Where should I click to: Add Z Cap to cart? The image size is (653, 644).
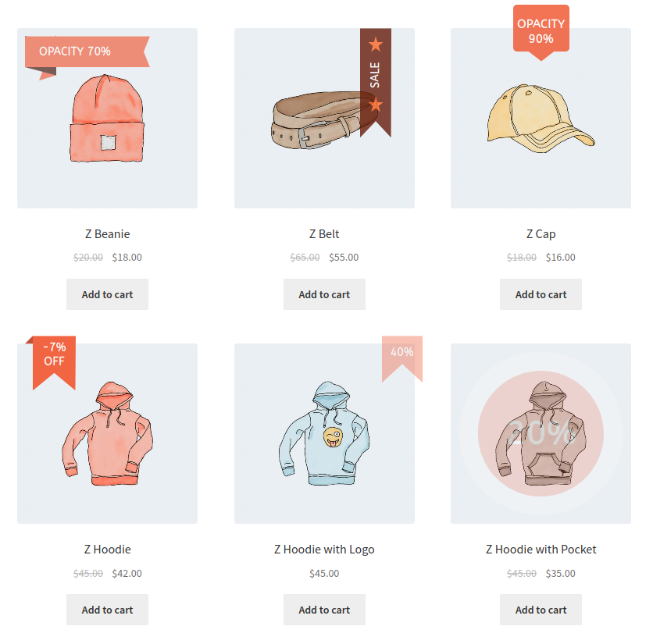coord(541,294)
